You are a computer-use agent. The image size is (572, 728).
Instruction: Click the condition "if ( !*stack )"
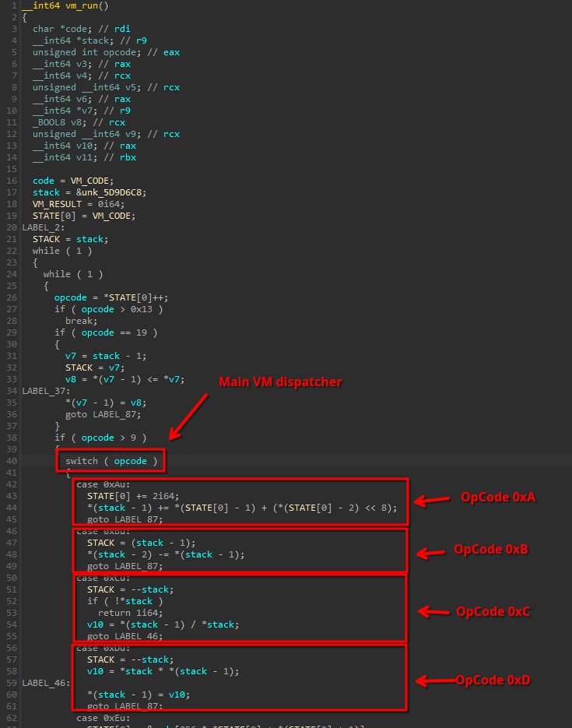tap(125, 601)
